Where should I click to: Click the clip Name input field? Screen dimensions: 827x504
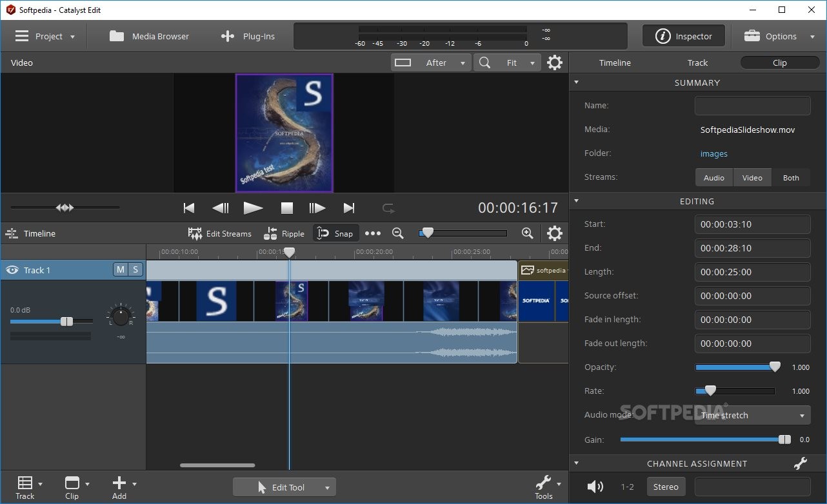(x=752, y=106)
